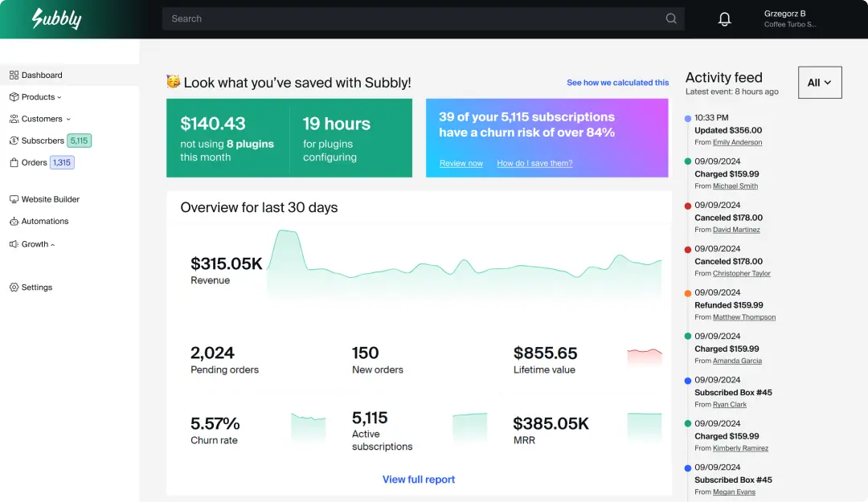This screenshot has width=868, height=502.
Task: Click the Review now link
Action: [461, 164]
